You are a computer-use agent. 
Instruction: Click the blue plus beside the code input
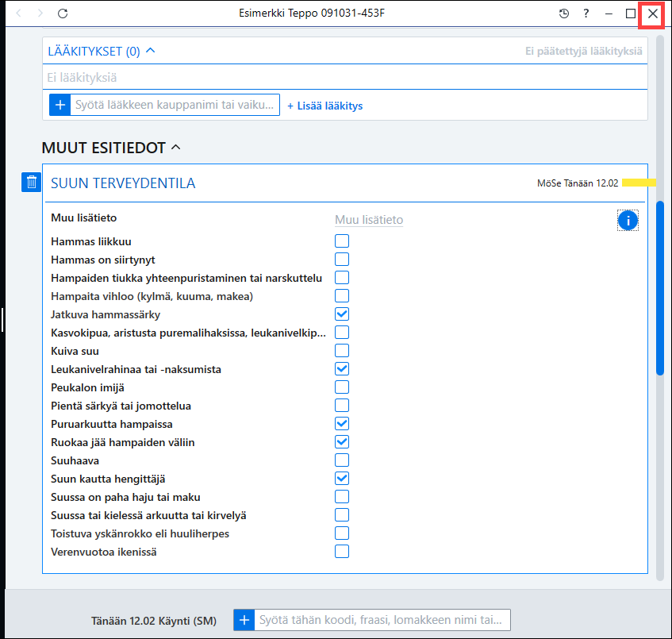point(244,620)
